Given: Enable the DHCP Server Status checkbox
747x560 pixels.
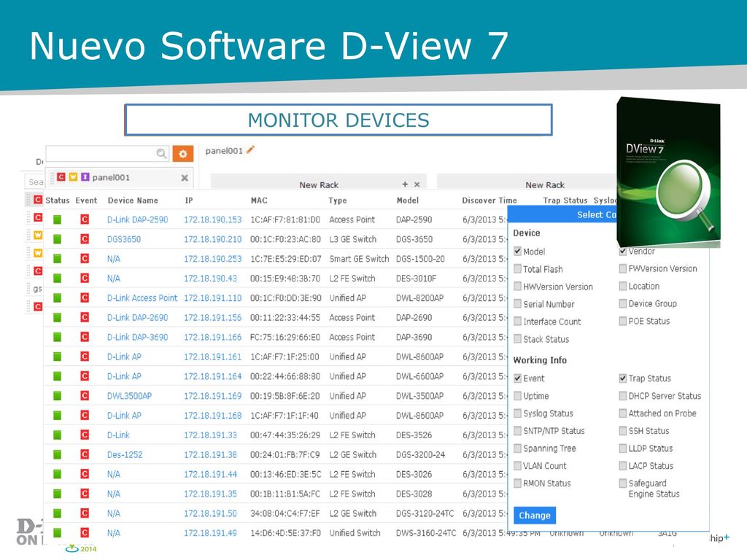Looking at the screenshot, I should (x=623, y=396).
